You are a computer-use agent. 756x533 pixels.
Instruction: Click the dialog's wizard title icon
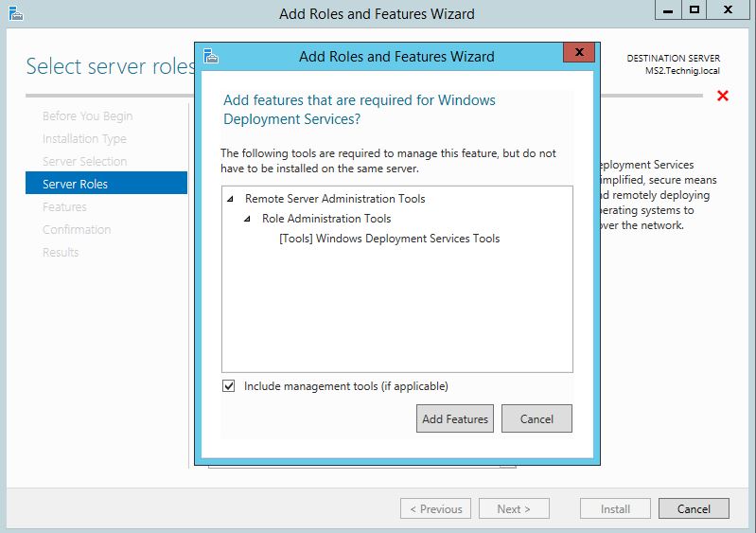[211, 56]
